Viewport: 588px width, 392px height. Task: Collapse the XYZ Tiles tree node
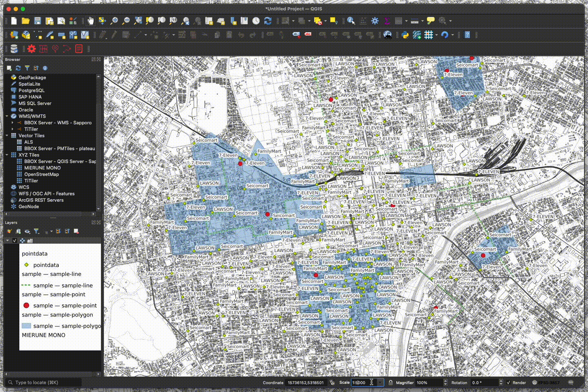pyautogui.click(x=7, y=155)
